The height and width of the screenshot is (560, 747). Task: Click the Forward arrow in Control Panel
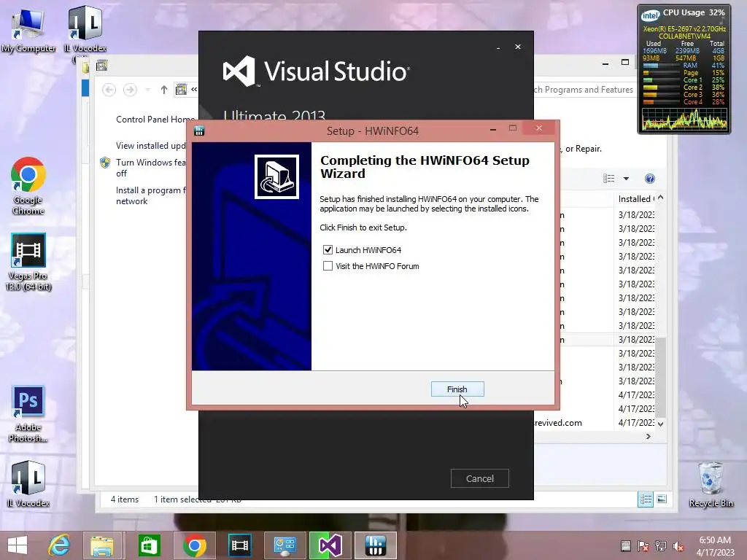click(x=130, y=90)
